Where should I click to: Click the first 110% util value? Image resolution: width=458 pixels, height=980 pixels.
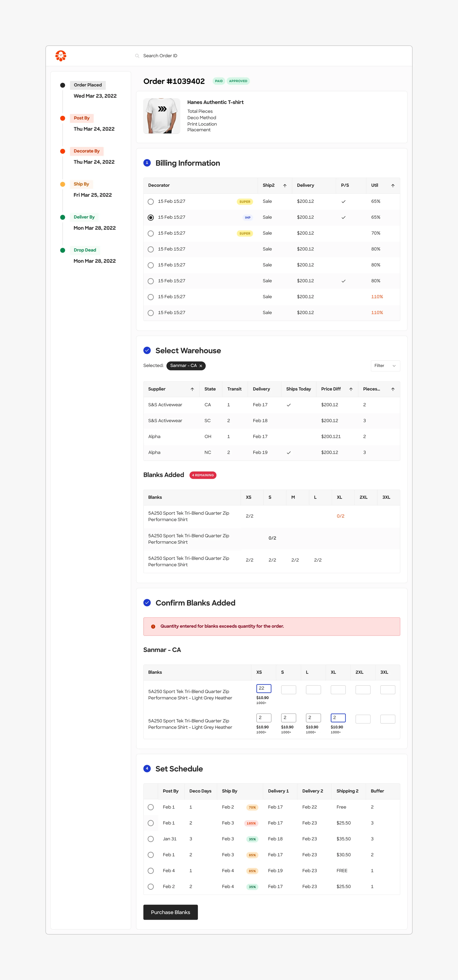[377, 297]
